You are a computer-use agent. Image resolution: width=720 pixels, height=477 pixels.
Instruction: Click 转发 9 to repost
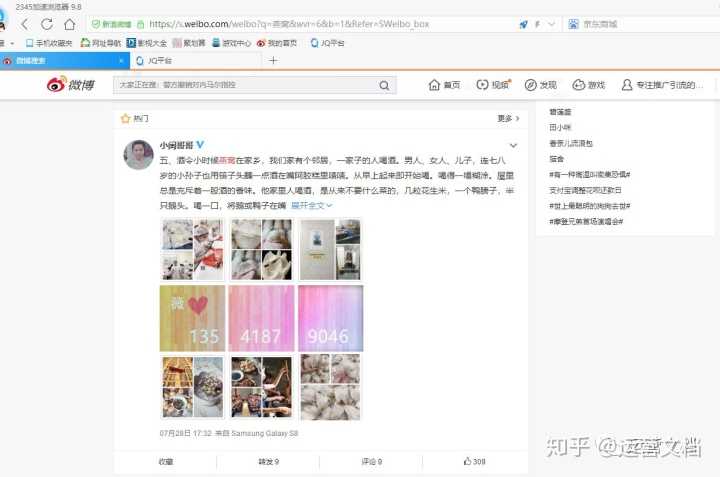(269, 461)
